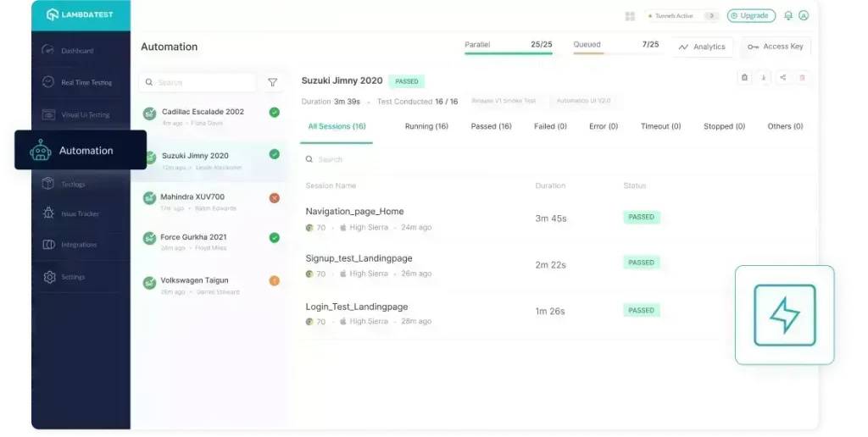Click the Upgrade button
Screen dimensions: 868x437
pyautogui.click(x=751, y=15)
